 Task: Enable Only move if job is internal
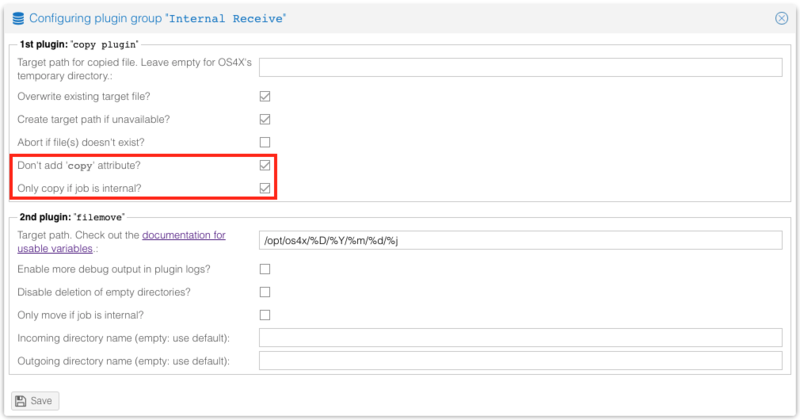[x=265, y=315]
